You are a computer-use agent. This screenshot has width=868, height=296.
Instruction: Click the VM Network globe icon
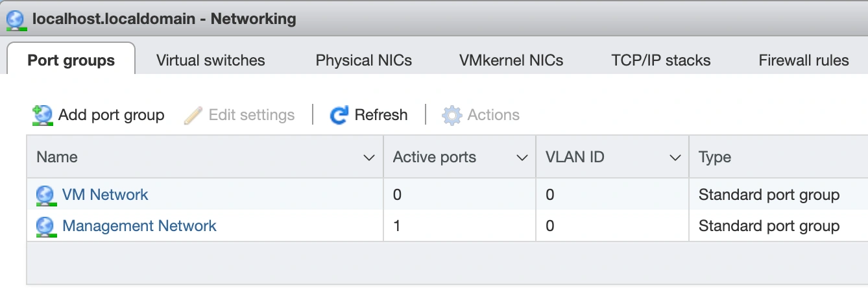(45, 195)
